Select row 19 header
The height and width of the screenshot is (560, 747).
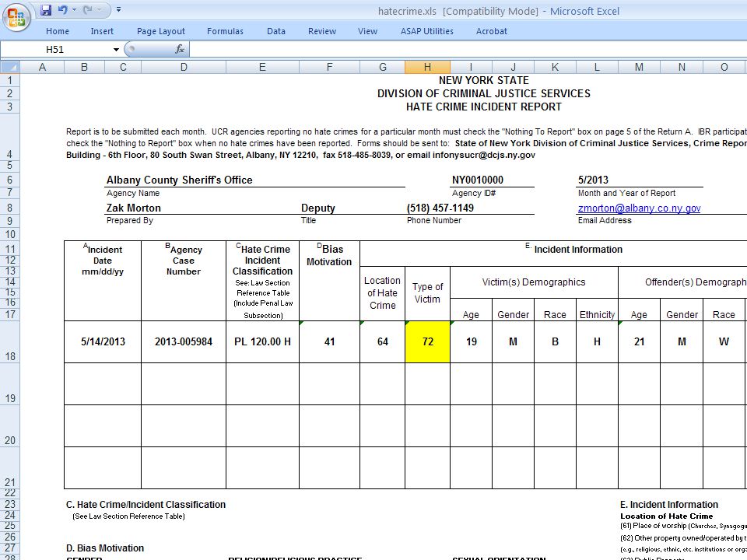click(x=10, y=383)
